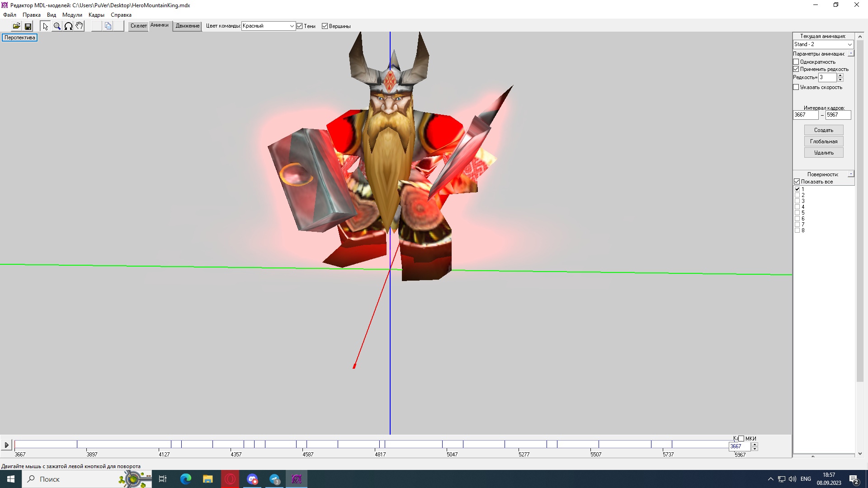868x488 pixels.
Task: Open the Кадры menu
Action: click(96, 15)
